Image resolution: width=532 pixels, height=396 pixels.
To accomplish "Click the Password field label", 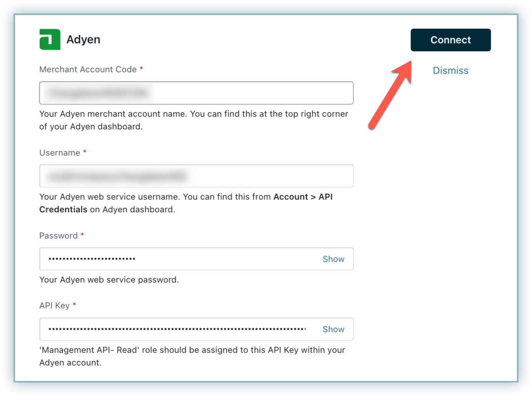I will point(58,236).
